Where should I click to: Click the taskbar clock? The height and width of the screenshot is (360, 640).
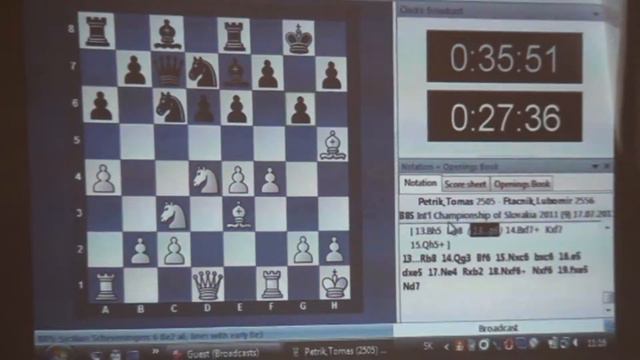point(596,344)
